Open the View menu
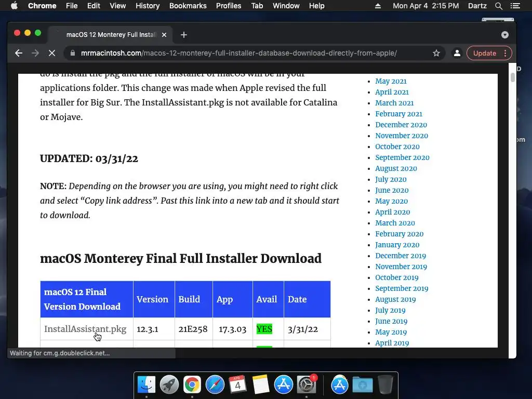Screen dimensions: 532x399 (x=117, y=6)
